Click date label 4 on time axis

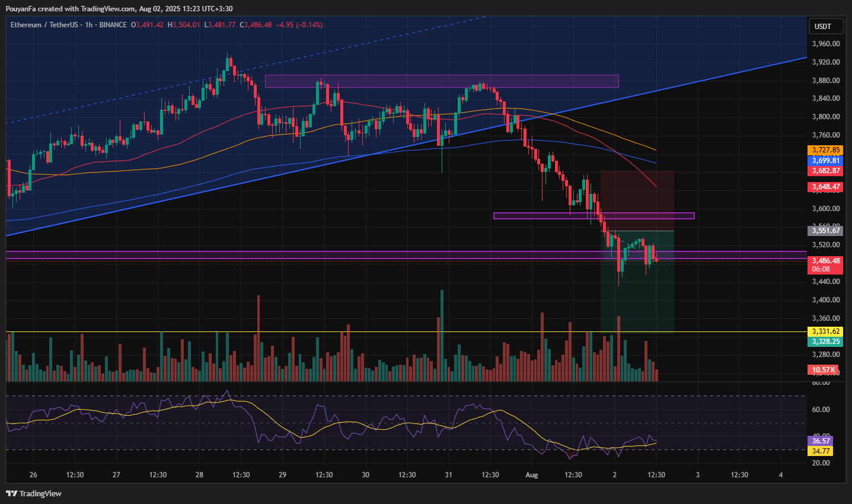point(780,475)
